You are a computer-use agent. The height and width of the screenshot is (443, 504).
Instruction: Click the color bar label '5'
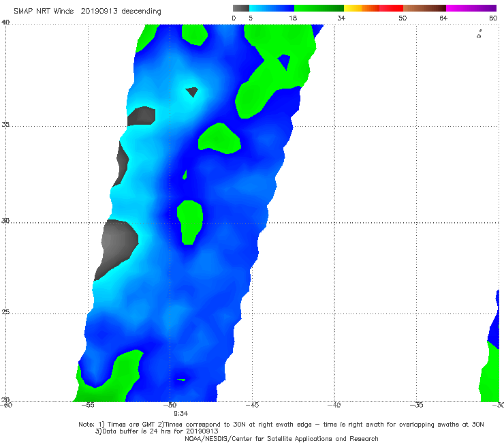pos(251,18)
